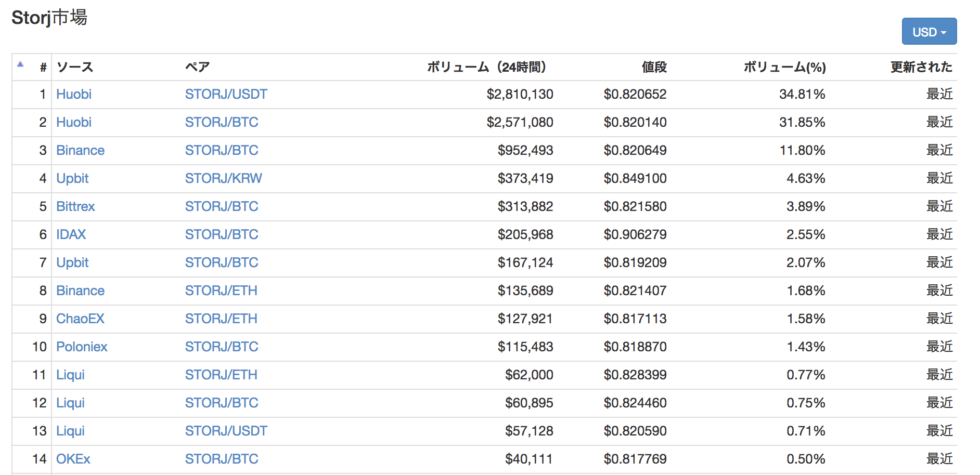Select the 1.43% volume share cell
This screenshot has height=475, width=980.
806,347
